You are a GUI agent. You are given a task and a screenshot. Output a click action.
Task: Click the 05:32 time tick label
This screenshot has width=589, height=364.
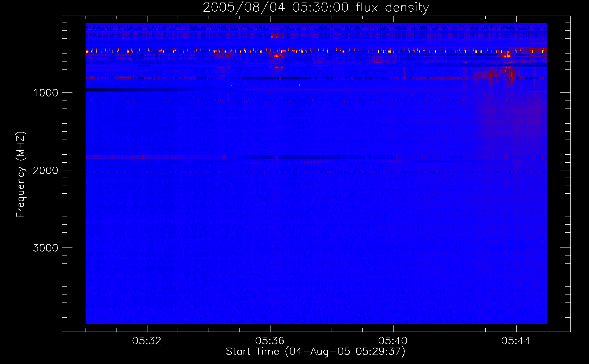point(147,341)
